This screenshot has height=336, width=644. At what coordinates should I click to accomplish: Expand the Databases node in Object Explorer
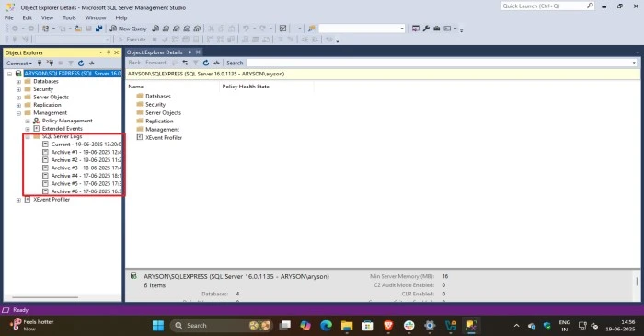[18, 81]
